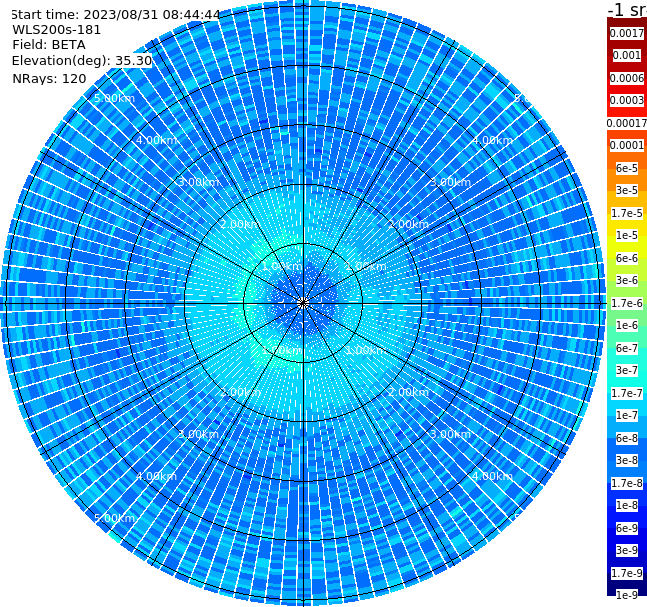Click the Field: BETA label
Screen dimensions: 647x607
point(49,45)
